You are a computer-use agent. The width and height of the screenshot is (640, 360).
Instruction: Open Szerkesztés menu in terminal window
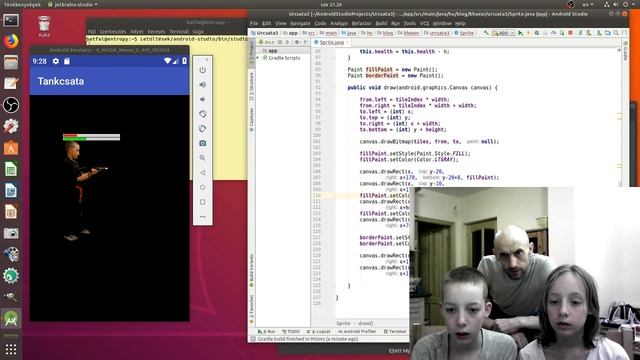(113, 31)
